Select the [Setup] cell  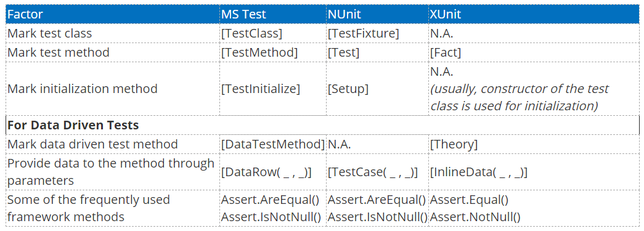coord(377,89)
